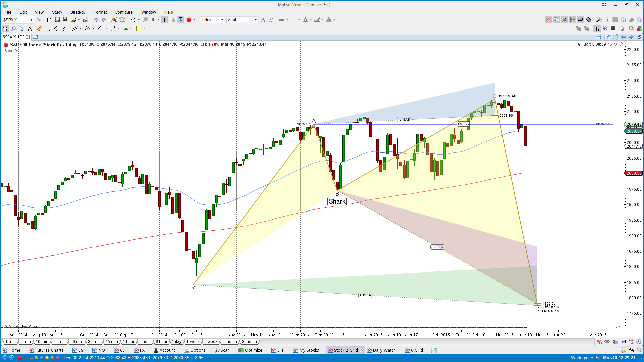Click the Redo arrow icon
The image size is (644, 362).
coord(104,20)
